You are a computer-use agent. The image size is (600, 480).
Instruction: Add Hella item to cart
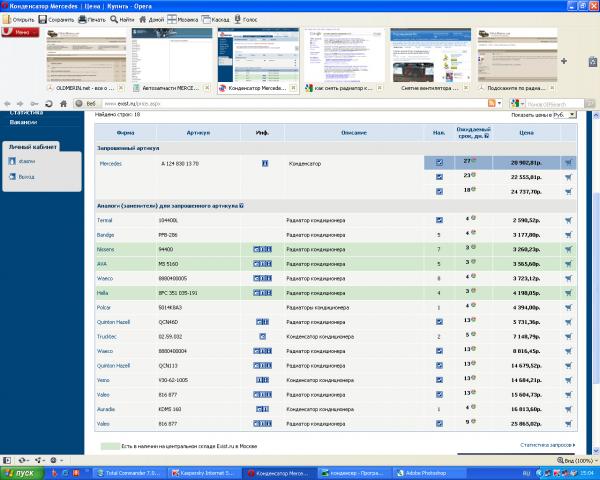click(x=568, y=293)
